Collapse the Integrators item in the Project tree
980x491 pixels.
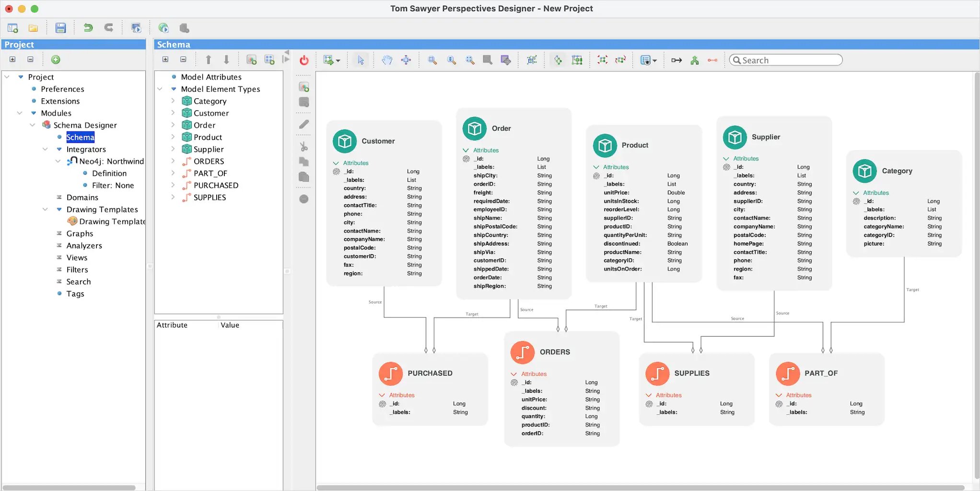pyautogui.click(x=45, y=149)
